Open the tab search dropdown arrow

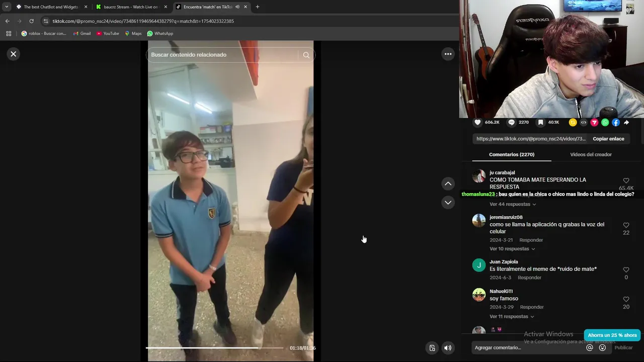pyautogui.click(x=7, y=7)
